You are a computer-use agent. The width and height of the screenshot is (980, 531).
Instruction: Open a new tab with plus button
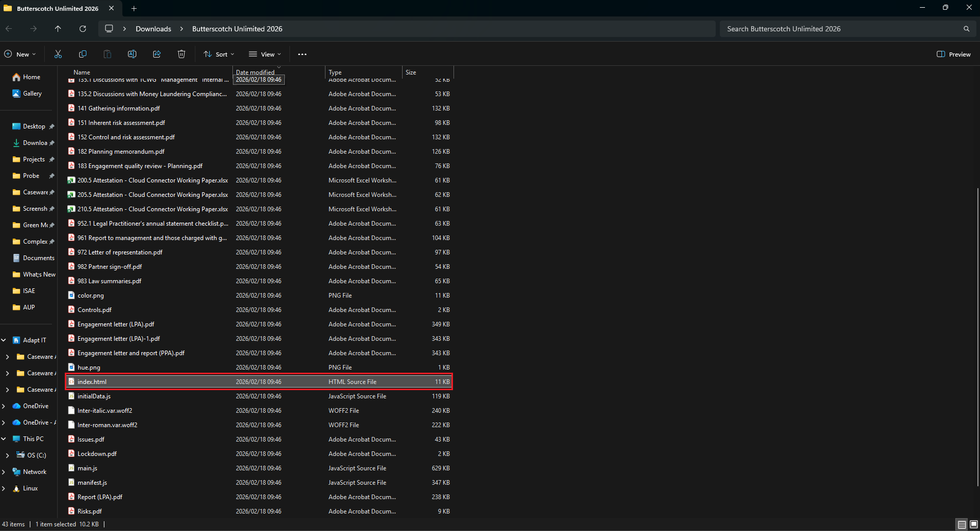coord(134,8)
